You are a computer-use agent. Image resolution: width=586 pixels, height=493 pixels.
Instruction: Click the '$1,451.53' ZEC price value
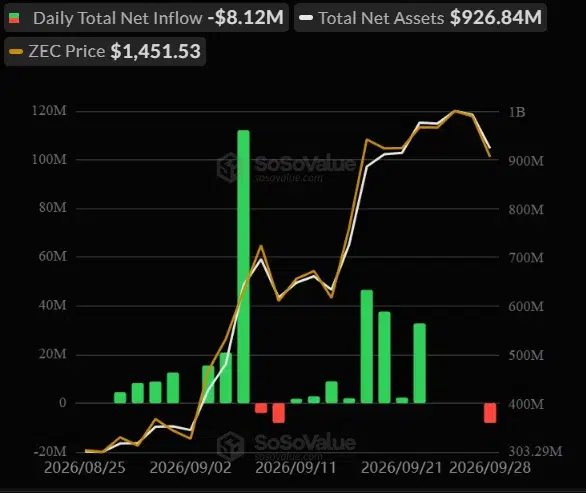click(x=156, y=52)
